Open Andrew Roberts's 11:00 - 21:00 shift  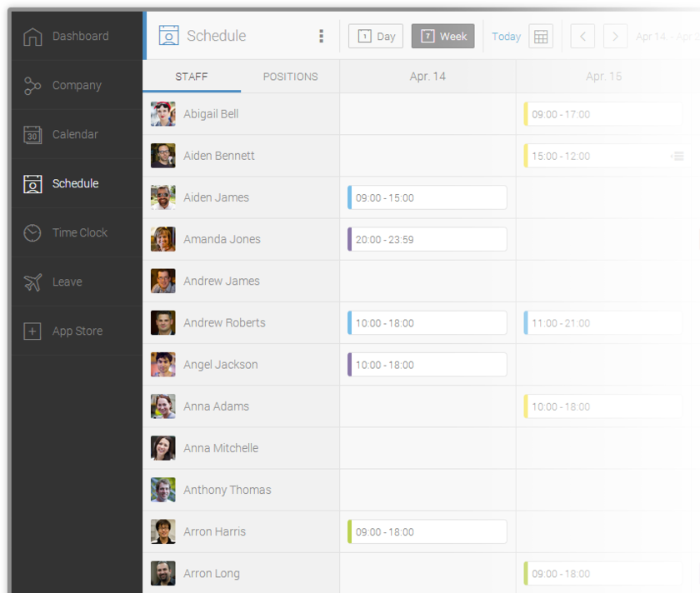602,323
